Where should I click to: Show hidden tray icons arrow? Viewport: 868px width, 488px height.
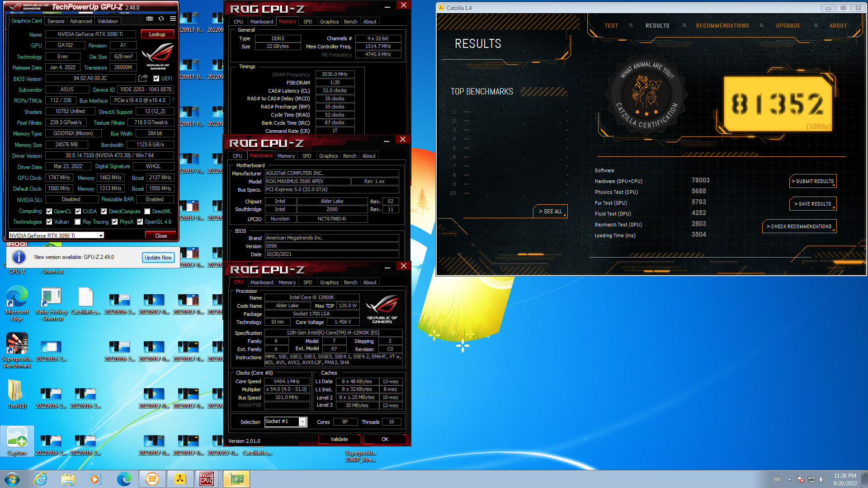pyautogui.click(x=789, y=479)
